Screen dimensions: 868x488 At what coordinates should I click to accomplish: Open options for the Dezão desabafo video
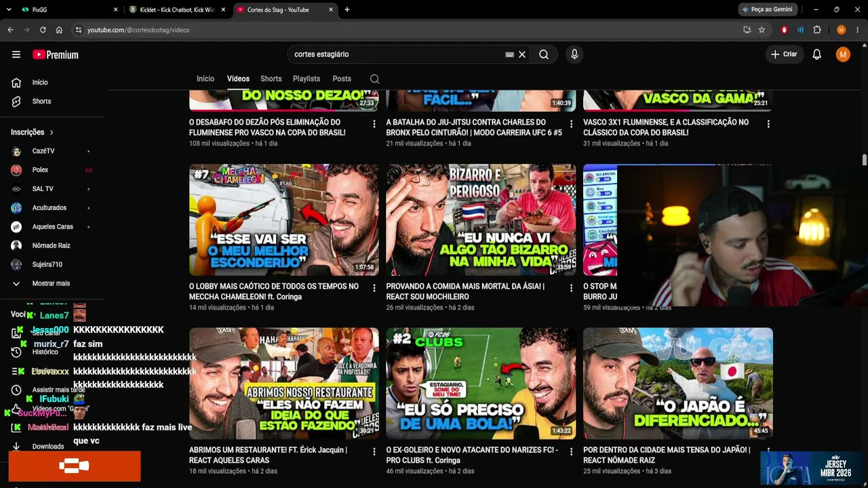[374, 124]
